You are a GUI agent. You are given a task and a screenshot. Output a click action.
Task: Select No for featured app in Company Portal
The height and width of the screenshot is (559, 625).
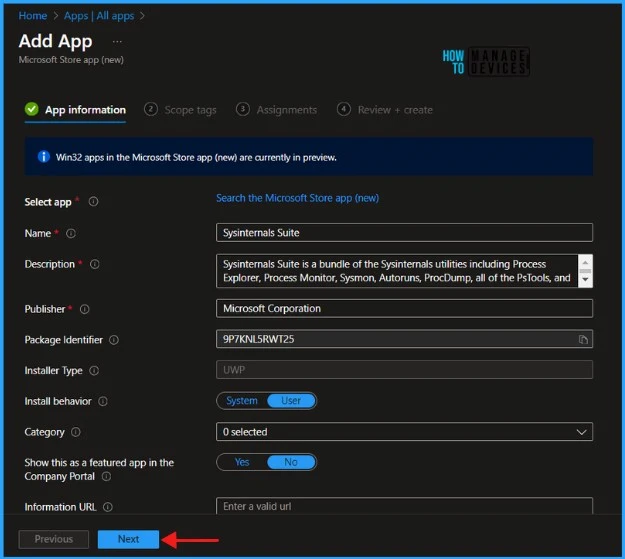(291, 462)
